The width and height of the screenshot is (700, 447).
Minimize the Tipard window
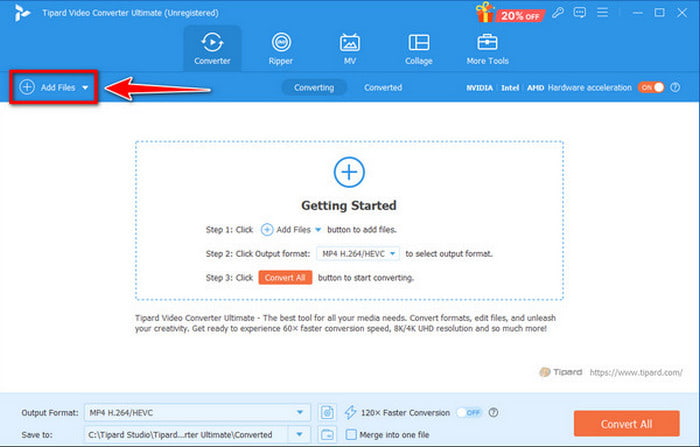tap(638, 13)
